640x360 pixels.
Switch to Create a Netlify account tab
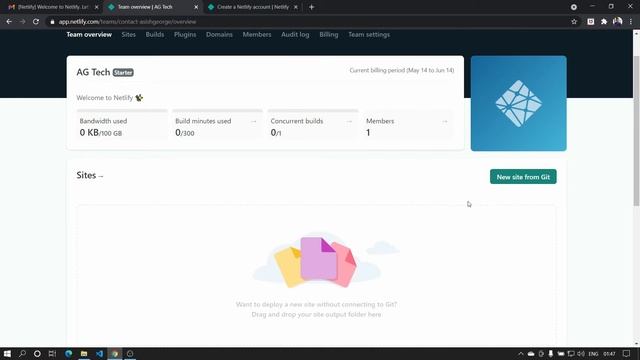252,7
